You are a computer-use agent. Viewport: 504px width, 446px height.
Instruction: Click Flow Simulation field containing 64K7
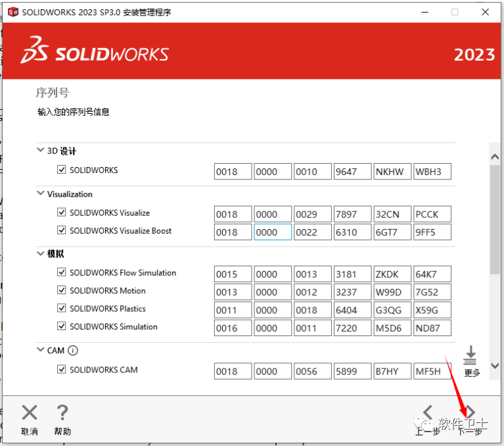[432, 274]
